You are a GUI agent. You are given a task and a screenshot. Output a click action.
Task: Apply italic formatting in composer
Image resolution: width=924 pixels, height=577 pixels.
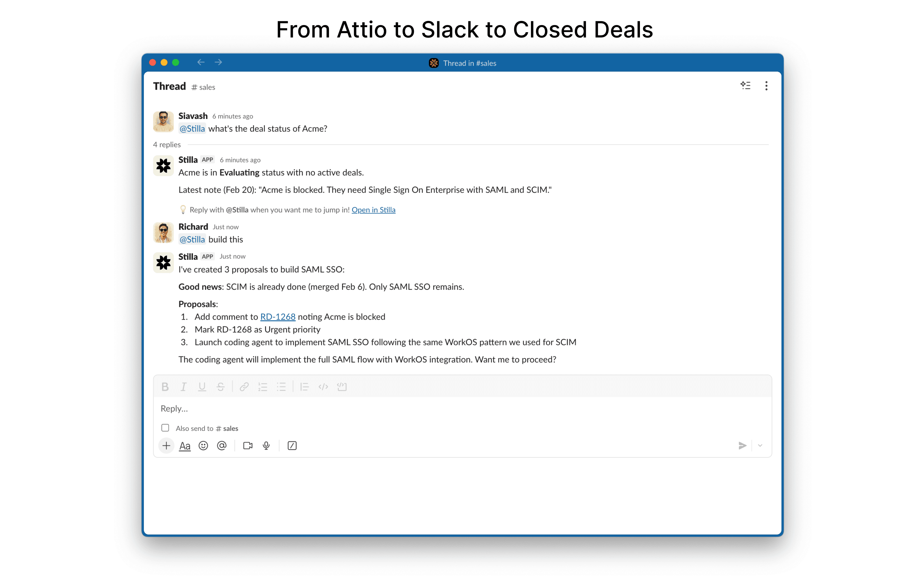(x=184, y=387)
